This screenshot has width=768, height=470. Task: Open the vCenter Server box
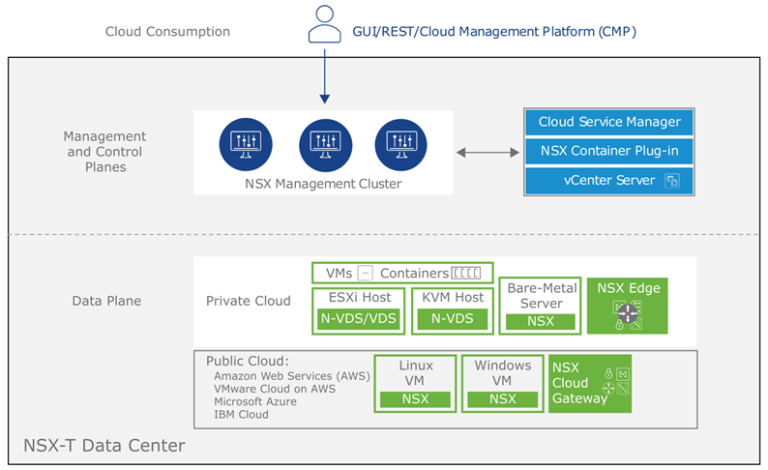point(609,181)
